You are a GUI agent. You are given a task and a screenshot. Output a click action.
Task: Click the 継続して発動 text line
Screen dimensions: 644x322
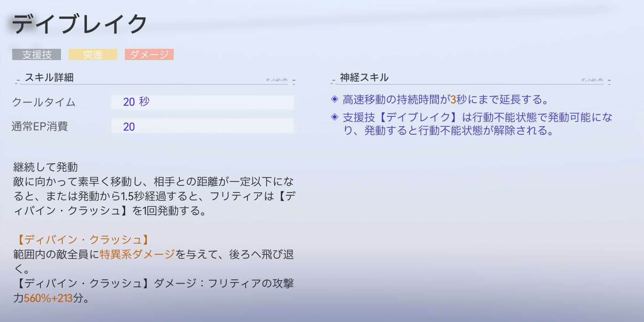pyautogui.click(x=46, y=167)
